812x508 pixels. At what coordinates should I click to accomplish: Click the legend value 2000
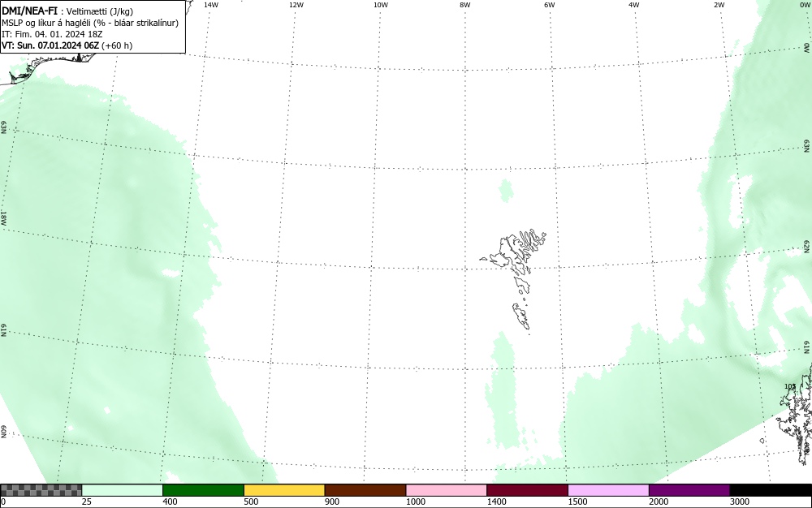(659, 502)
